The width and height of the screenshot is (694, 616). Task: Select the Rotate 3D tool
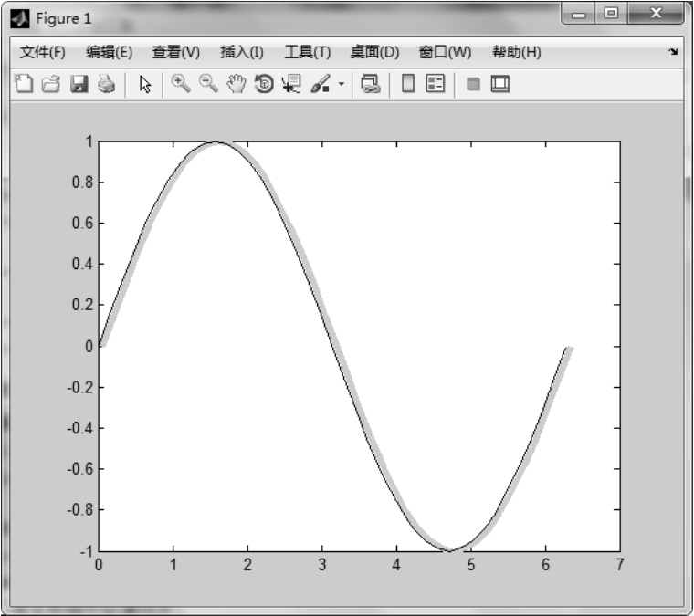click(x=264, y=85)
